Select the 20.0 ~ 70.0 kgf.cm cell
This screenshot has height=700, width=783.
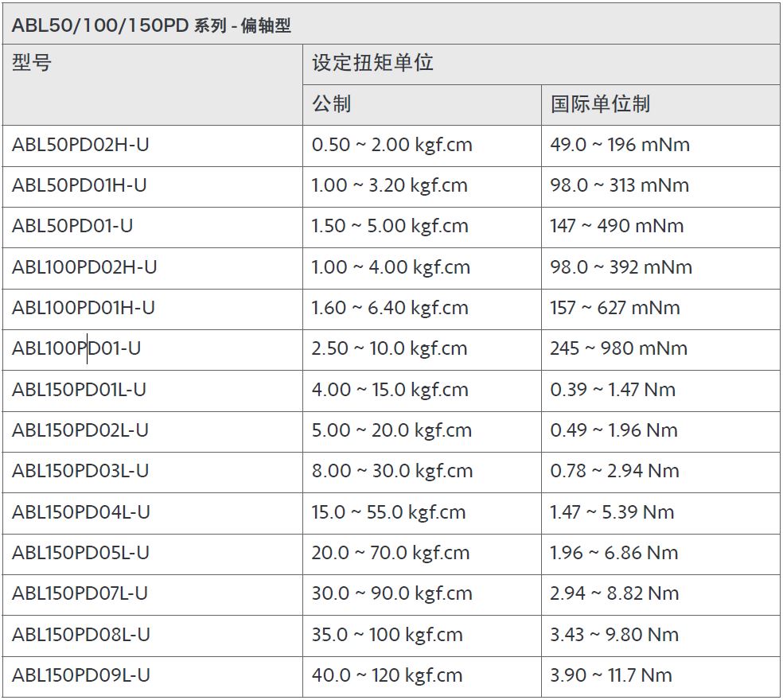391,553
